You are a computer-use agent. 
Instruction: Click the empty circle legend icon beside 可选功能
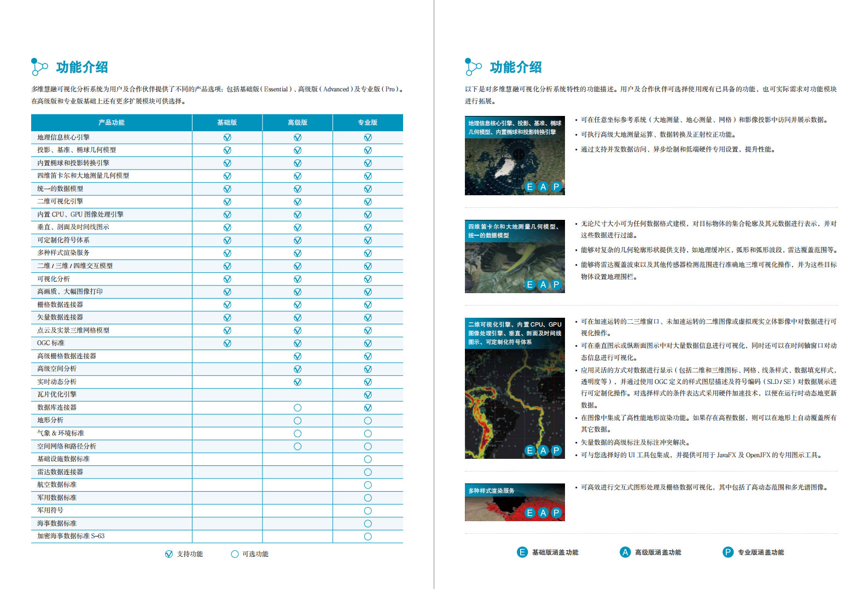tap(235, 554)
